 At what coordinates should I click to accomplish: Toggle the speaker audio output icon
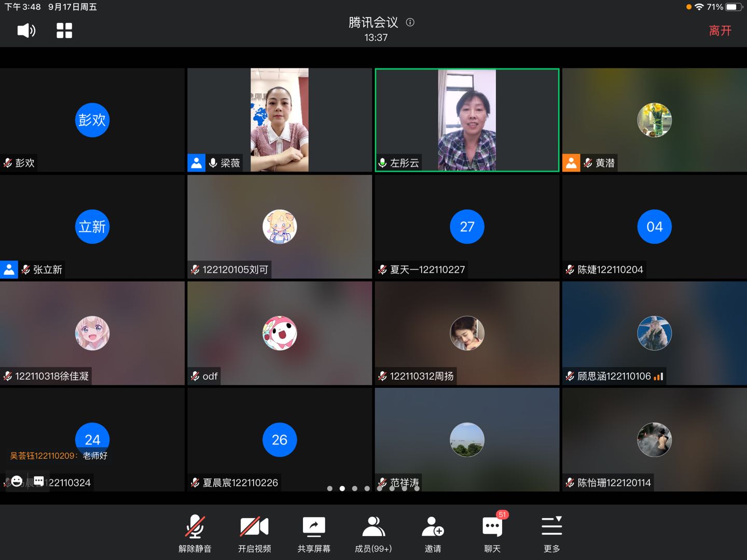click(x=26, y=31)
